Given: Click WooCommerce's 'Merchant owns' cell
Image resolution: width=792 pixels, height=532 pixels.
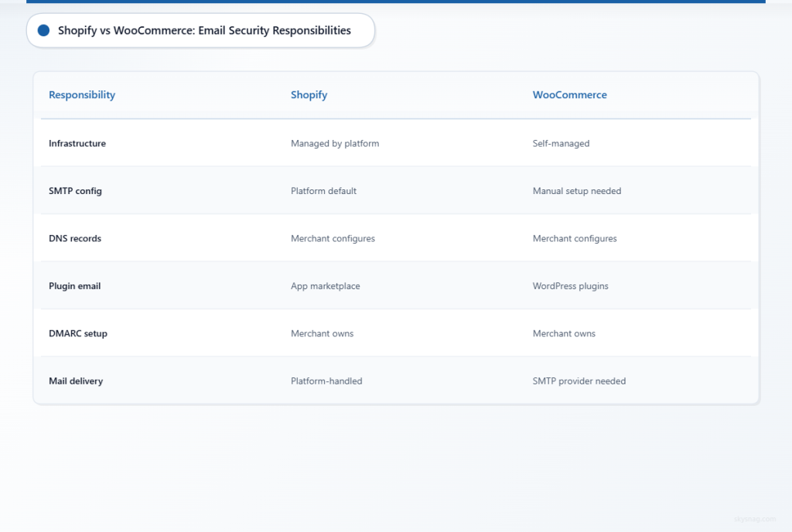Looking at the screenshot, I should (x=564, y=333).
